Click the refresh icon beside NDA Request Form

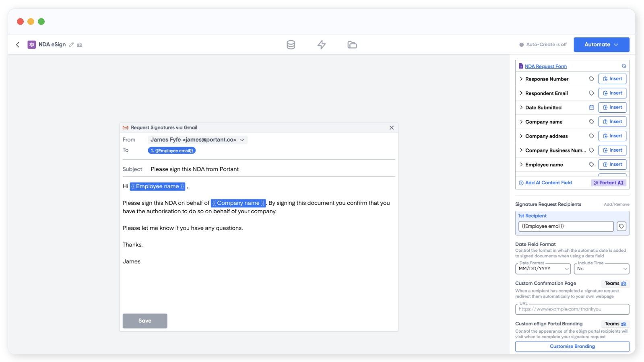point(623,66)
